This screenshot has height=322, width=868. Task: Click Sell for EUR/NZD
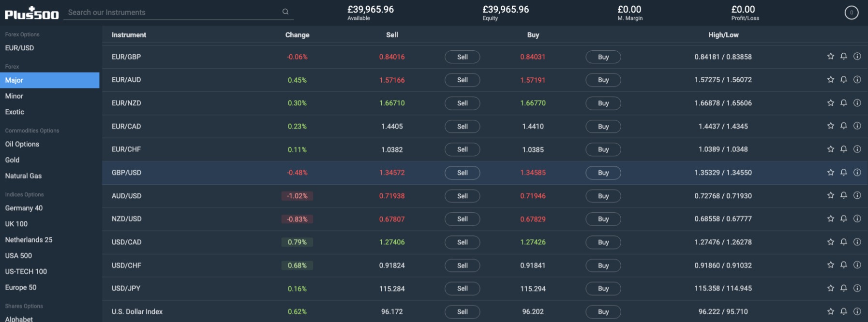click(463, 103)
